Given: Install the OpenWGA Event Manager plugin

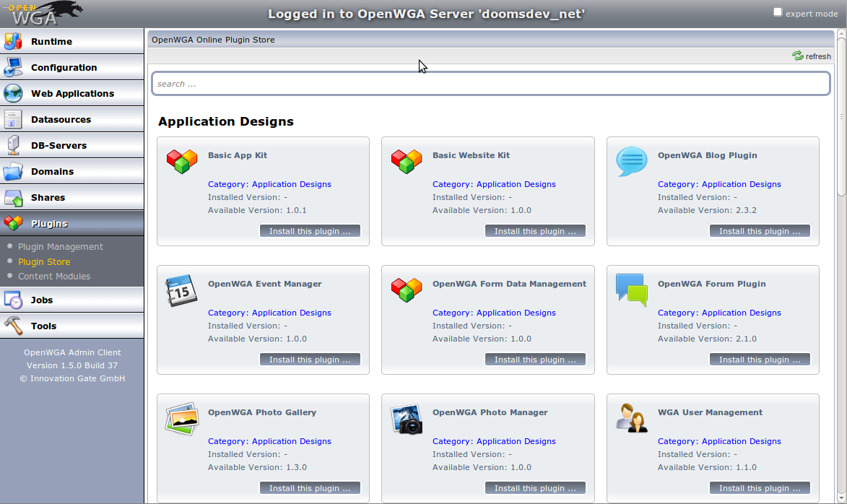Looking at the screenshot, I should [x=310, y=360].
